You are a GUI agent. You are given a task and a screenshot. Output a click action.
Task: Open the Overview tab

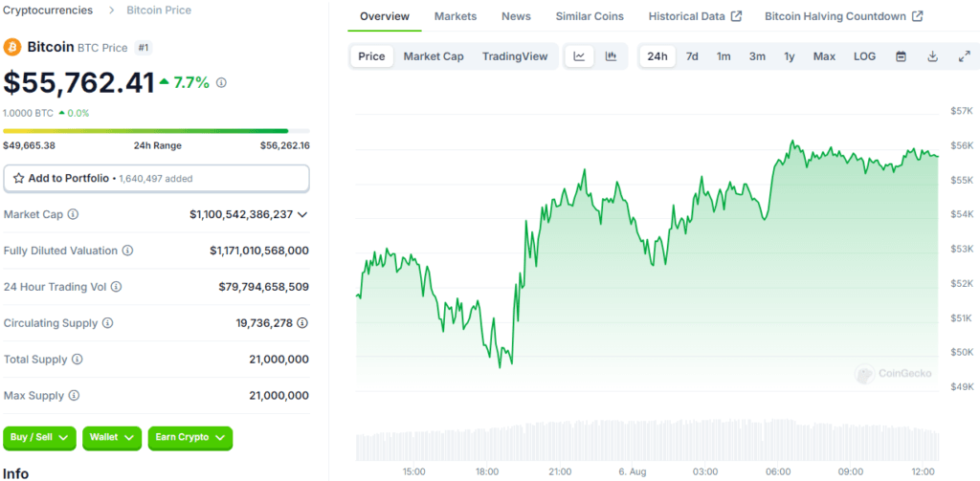(385, 16)
